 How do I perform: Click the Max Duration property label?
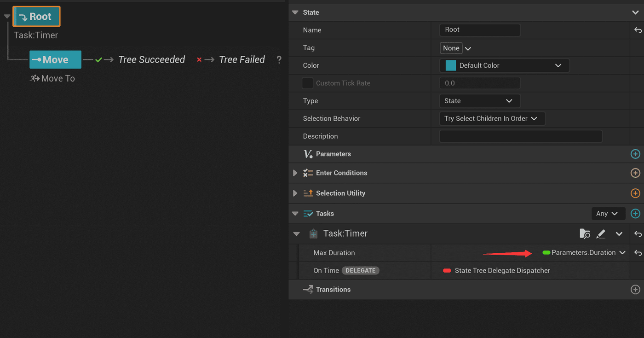[334, 253]
